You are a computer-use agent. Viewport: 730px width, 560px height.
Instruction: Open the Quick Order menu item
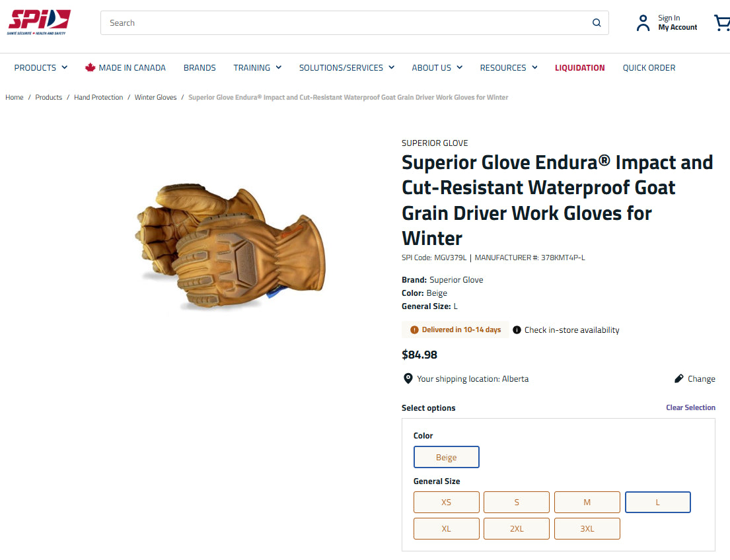[x=649, y=67]
